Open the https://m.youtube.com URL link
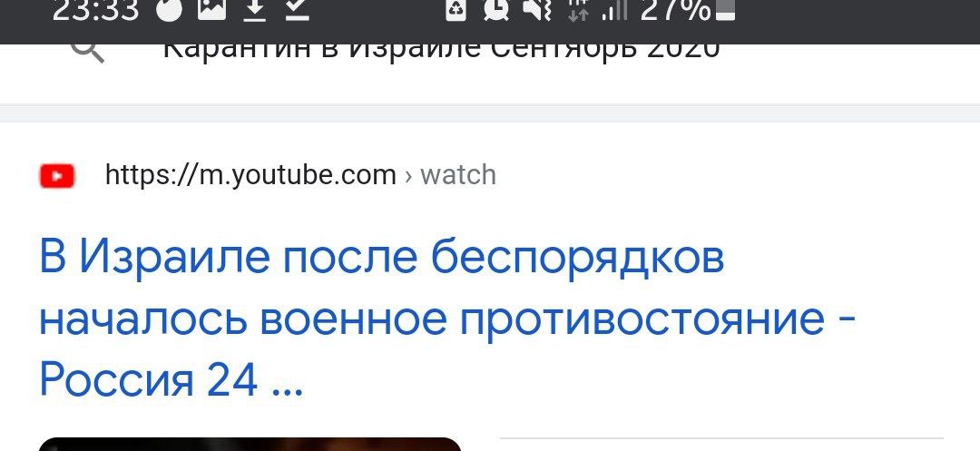This screenshot has height=451, width=980. pos(250,175)
